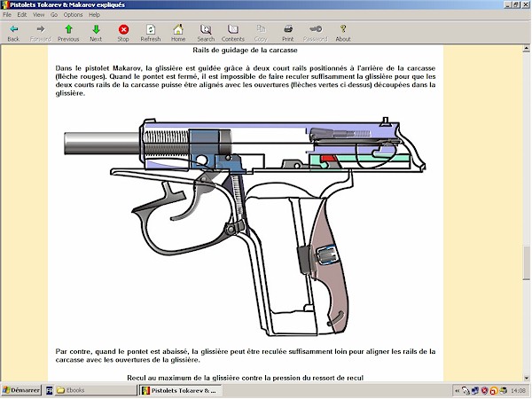The image size is (532, 399).
Task: Click the scrollbar down arrow
Action: click(526, 378)
